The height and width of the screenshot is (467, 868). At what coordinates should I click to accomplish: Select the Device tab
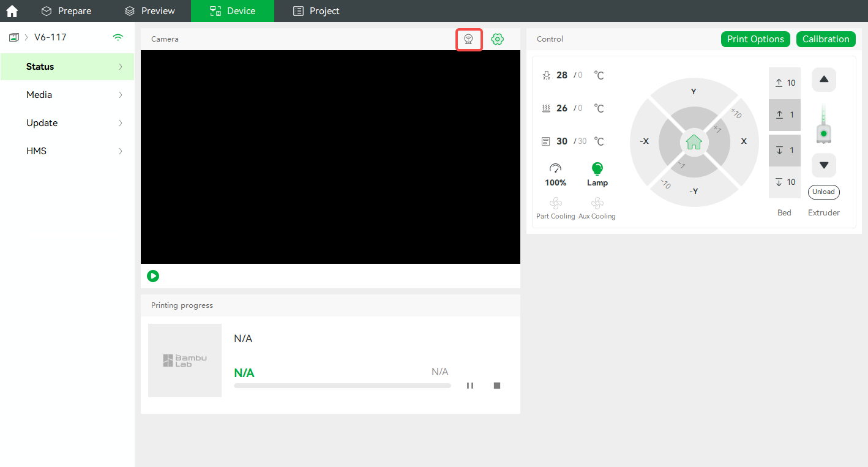pyautogui.click(x=233, y=11)
